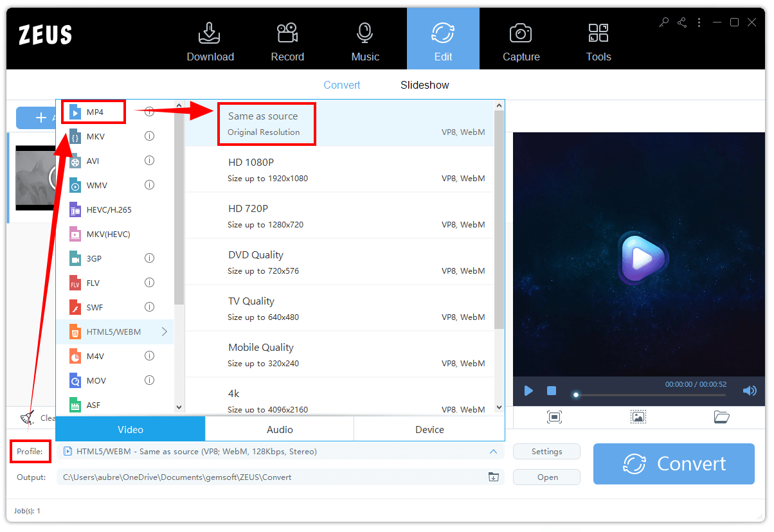Click the info icon beside M4V
The image size is (774, 532).
[x=149, y=356]
